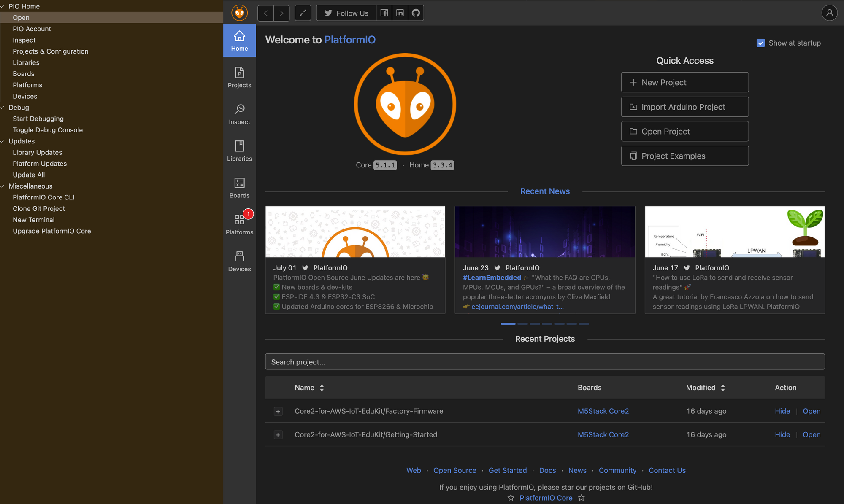
Task: Open the June 17 LoRa news thumbnail
Action: tap(735, 232)
